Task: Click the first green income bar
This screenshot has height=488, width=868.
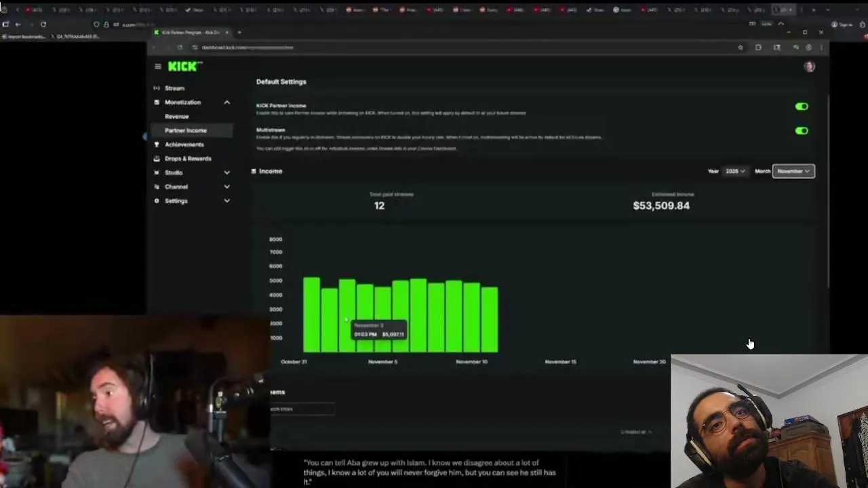Action: 311,314
